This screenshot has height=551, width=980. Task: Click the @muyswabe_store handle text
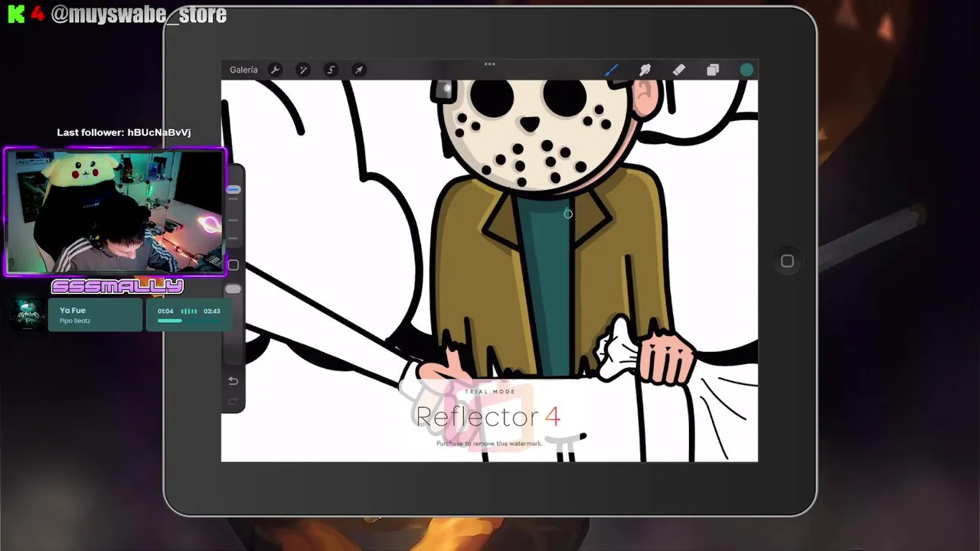coord(139,15)
